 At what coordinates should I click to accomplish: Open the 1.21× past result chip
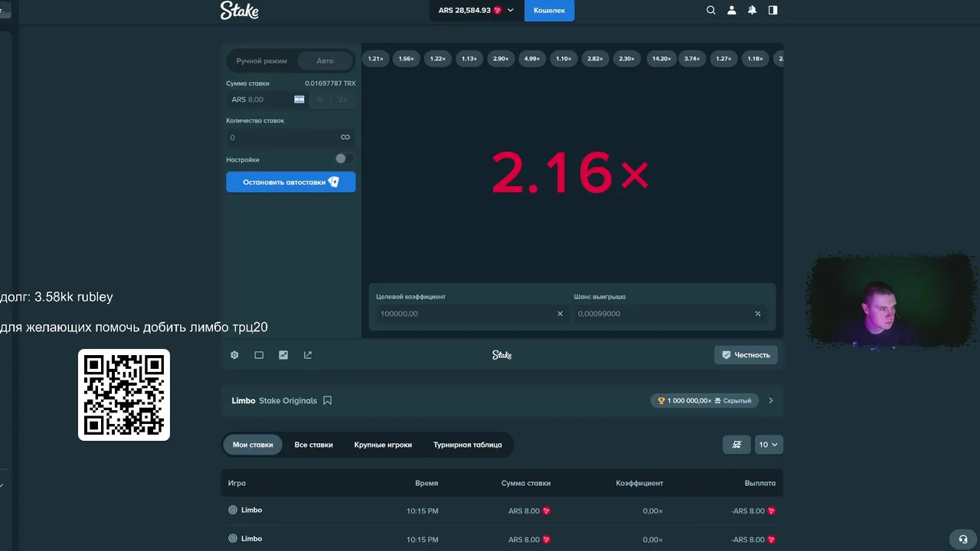point(375,59)
